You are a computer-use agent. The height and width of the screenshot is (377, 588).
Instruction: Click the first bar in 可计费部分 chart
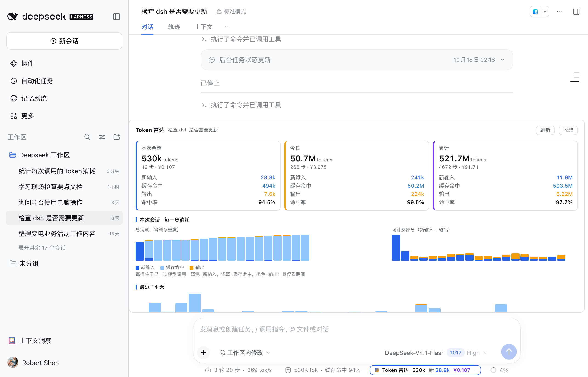coord(396,248)
